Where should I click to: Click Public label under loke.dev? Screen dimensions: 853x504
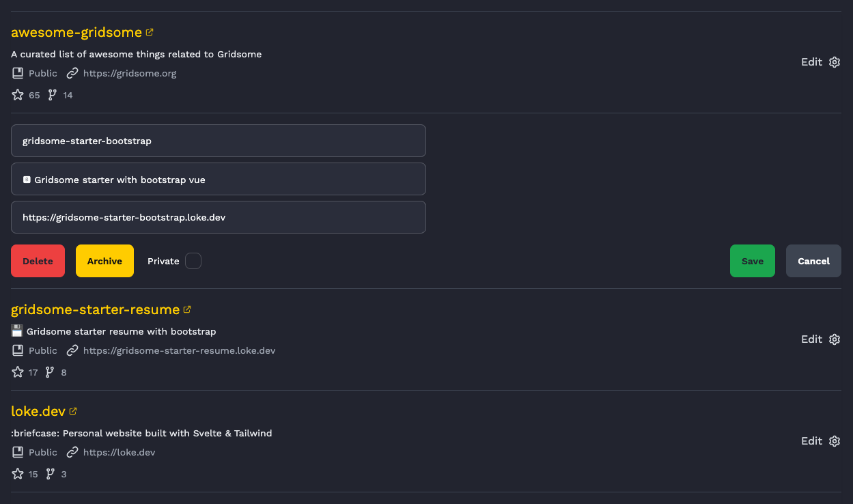tap(43, 452)
